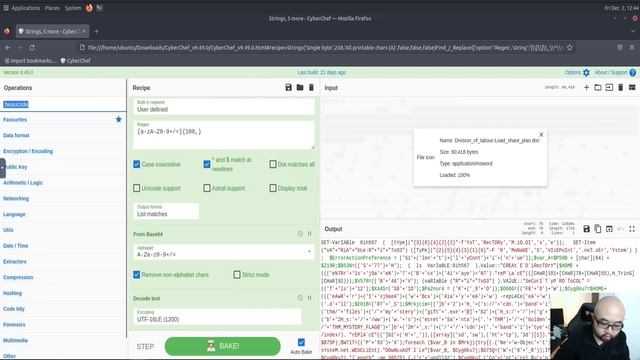640x360 pixels.
Task: Load a recipe via folder icon
Action: point(300,87)
